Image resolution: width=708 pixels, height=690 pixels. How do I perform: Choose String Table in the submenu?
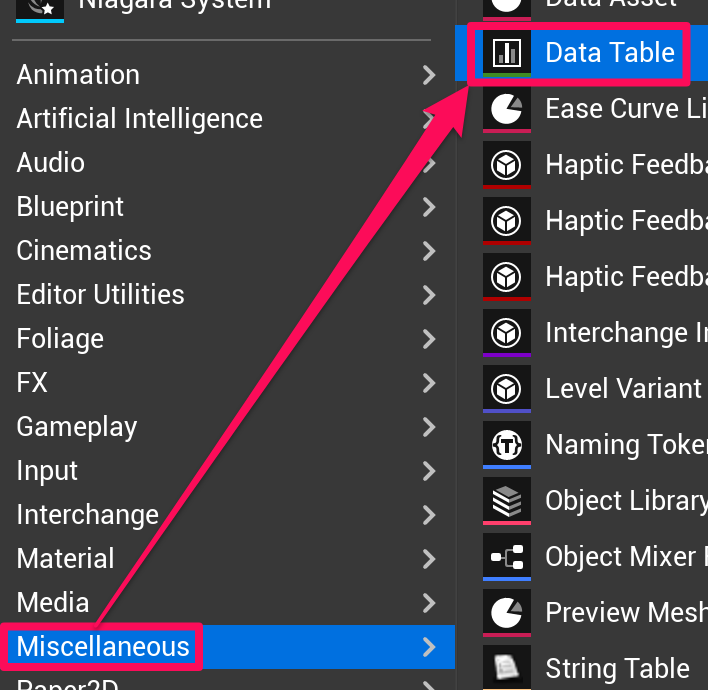(617, 668)
